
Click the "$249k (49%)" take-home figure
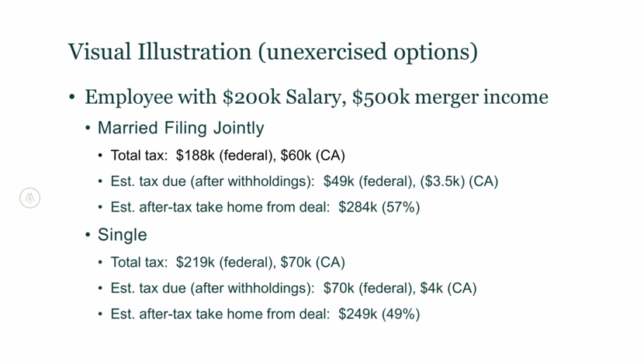click(379, 315)
